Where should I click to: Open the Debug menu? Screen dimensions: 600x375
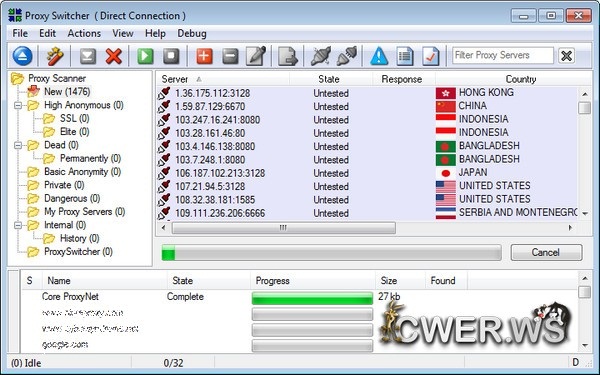pyautogui.click(x=192, y=34)
